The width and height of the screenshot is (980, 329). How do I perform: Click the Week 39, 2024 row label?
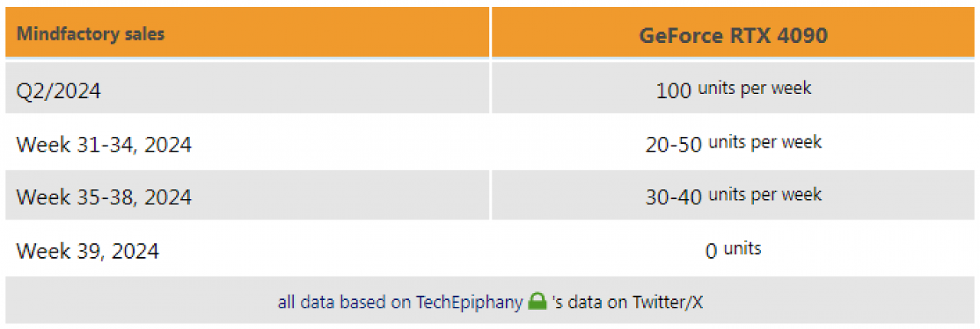click(x=88, y=251)
